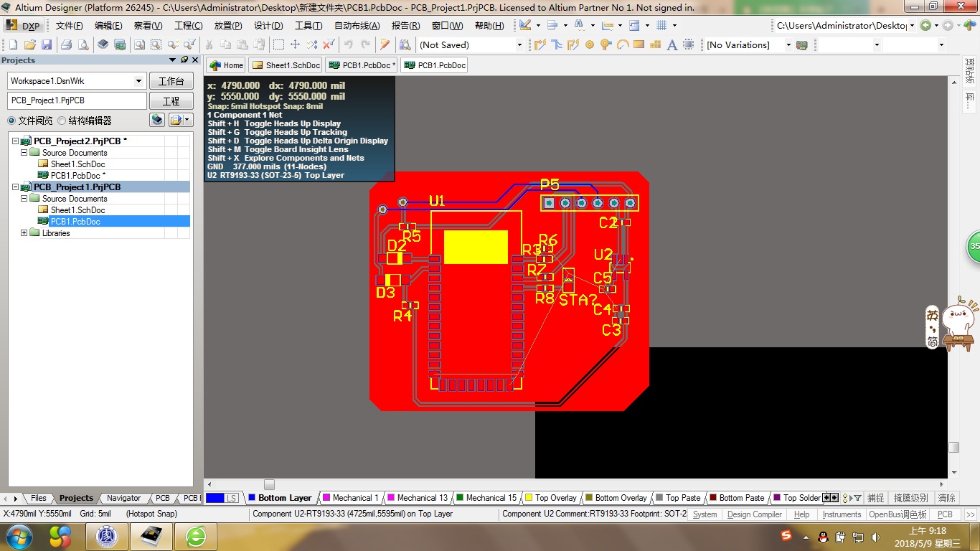The height and width of the screenshot is (551, 980).
Task: Switch to Sheet1.SchDoc document tab
Action: tap(286, 65)
